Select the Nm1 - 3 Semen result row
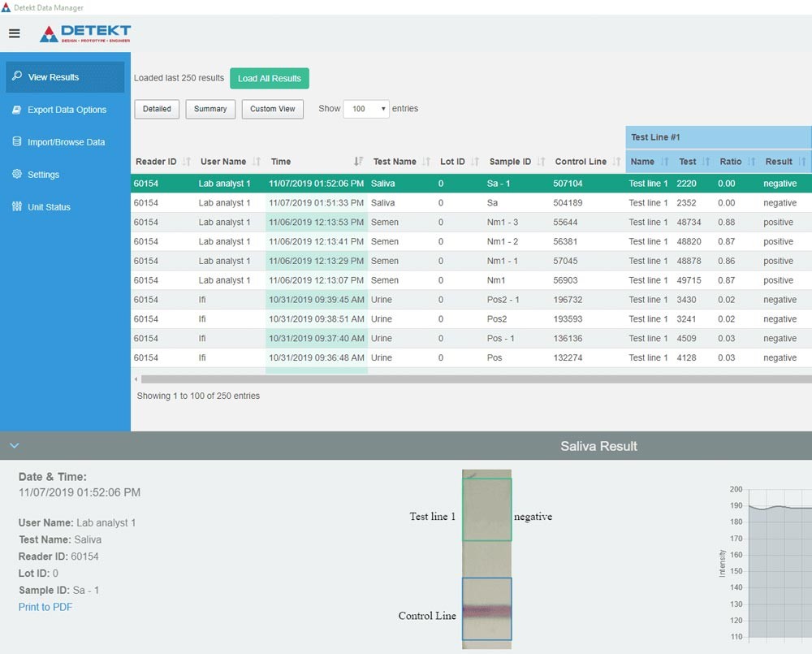 (x=471, y=222)
